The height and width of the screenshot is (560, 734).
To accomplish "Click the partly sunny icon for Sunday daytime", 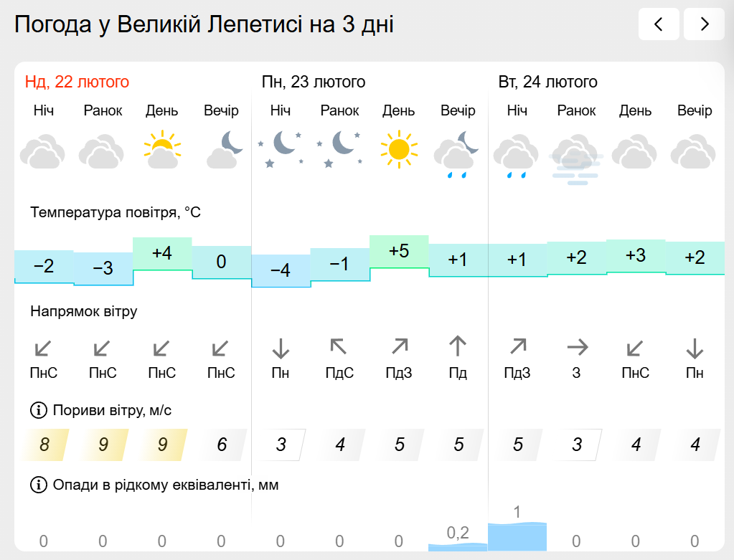I will coord(162,149).
